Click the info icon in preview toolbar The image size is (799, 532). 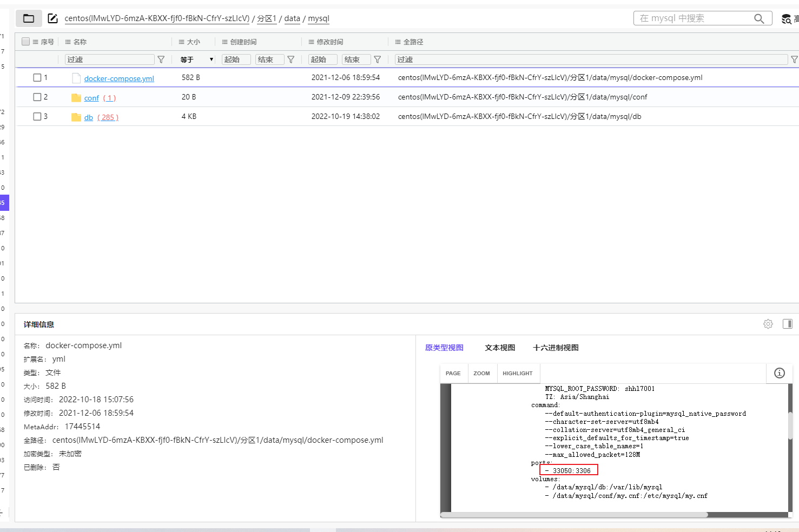coord(779,373)
